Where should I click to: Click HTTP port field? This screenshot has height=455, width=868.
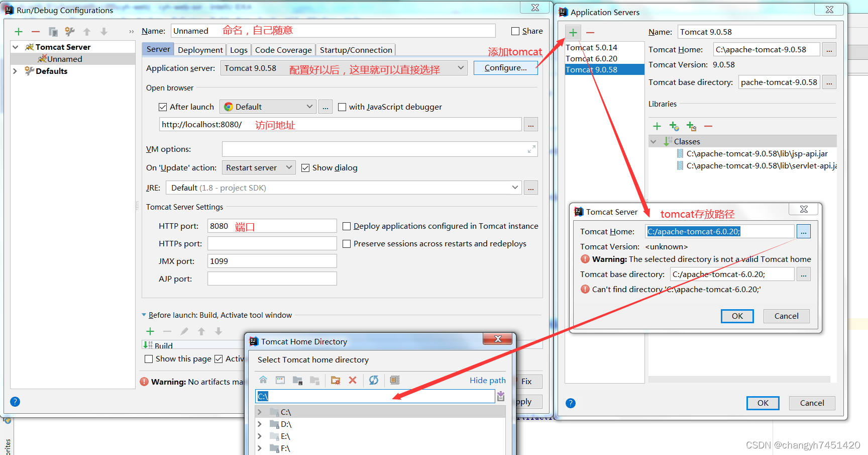[272, 226]
